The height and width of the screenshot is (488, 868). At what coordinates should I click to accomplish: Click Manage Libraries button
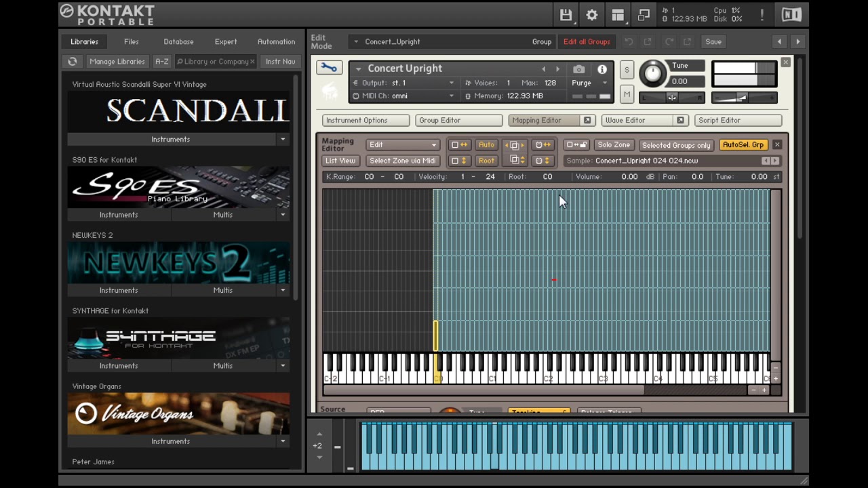point(117,62)
